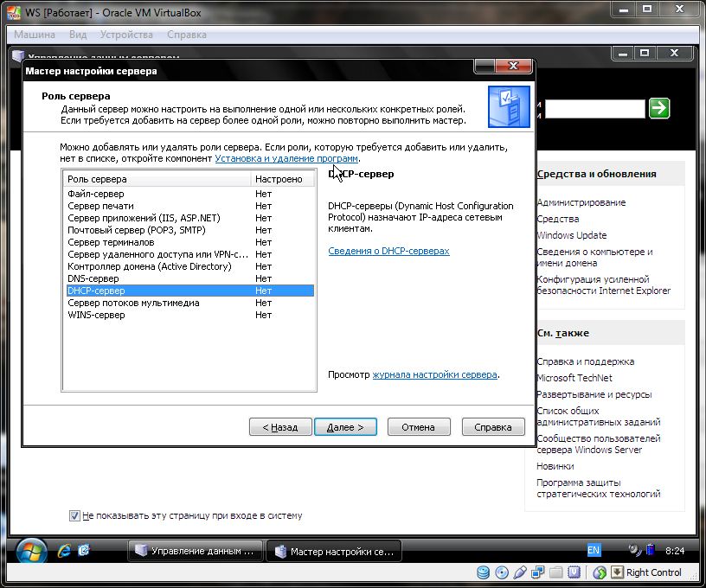Click the optical disc icon in VirtualBox status bar
This screenshot has height=588, width=706.
(502, 572)
